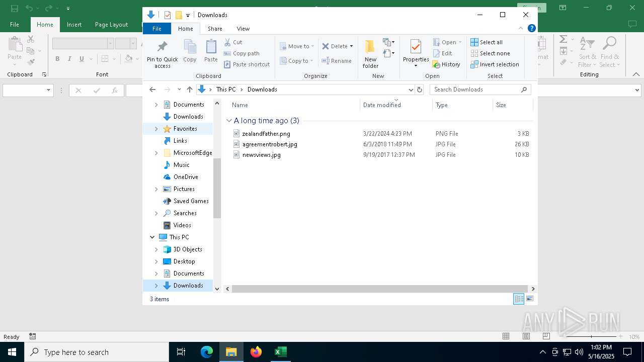
Task: Switch to Explorer View tab
Action: coord(243,29)
